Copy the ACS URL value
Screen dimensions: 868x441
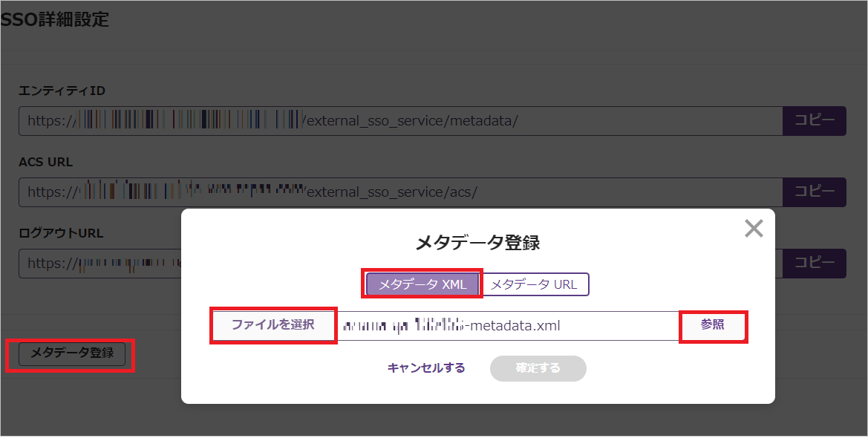click(x=815, y=192)
